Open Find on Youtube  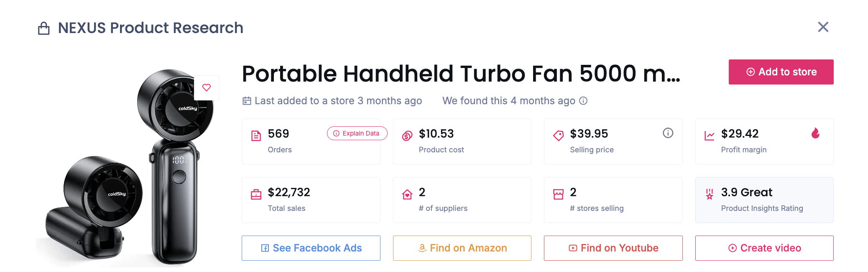(613, 248)
